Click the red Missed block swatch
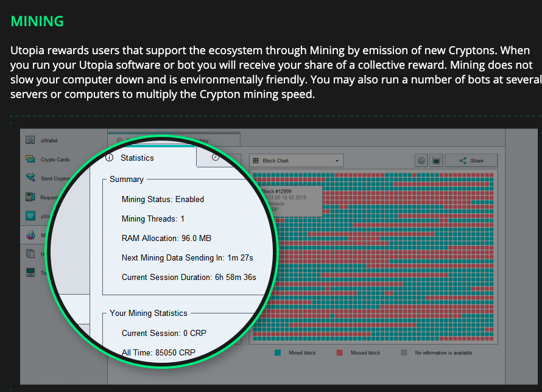The height and width of the screenshot is (392, 542). coord(339,352)
